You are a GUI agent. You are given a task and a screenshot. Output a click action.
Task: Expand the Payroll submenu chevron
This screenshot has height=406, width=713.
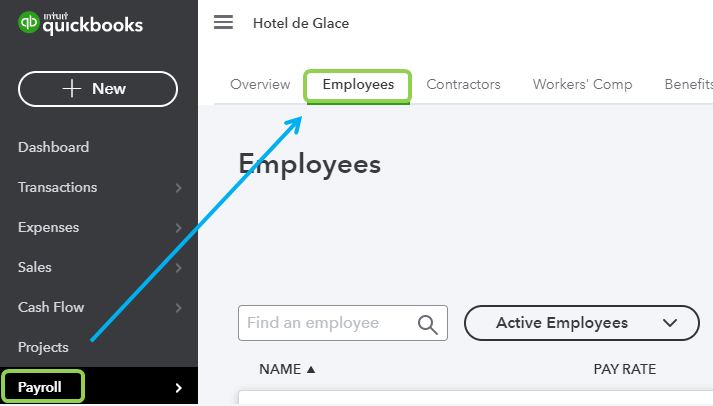click(179, 388)
